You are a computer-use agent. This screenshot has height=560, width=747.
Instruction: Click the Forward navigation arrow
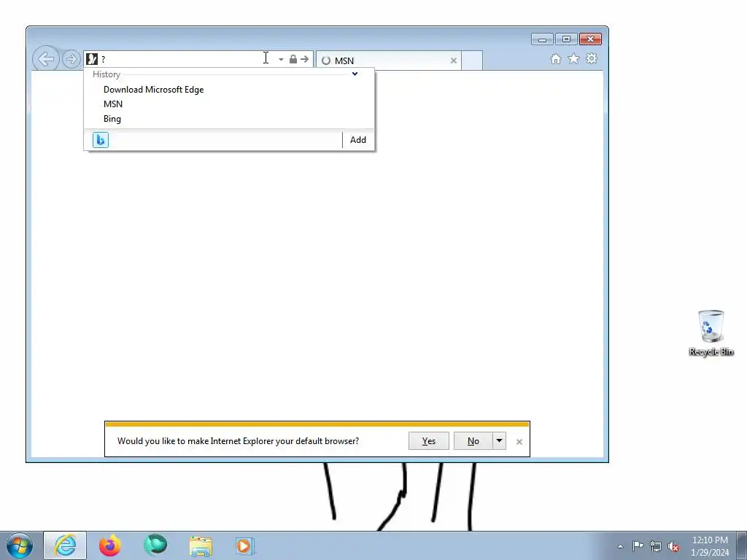[71, 60]
